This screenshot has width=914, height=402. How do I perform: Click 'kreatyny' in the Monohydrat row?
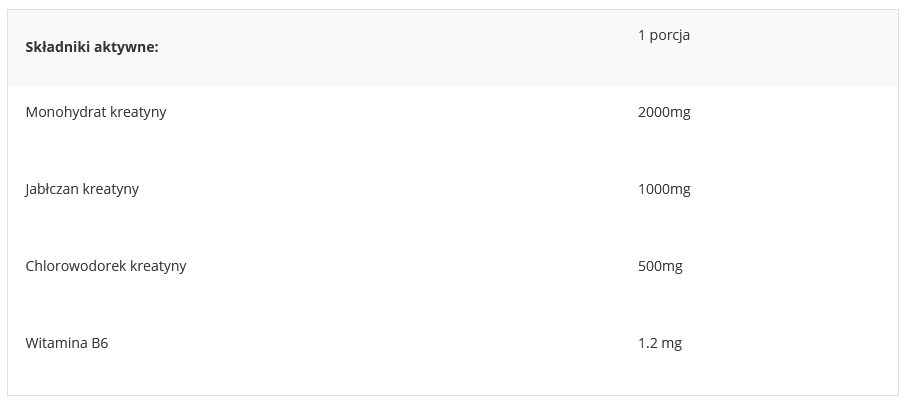(137, 112)
